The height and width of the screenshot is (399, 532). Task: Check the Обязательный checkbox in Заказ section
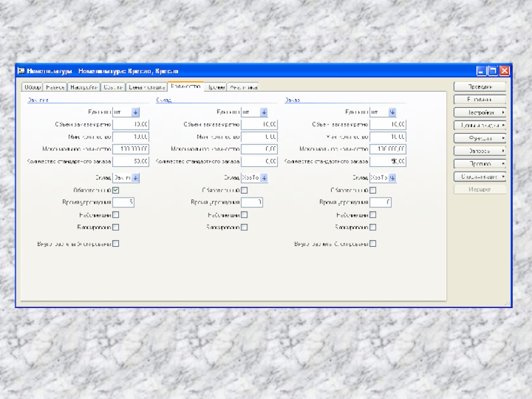[373, 190]
